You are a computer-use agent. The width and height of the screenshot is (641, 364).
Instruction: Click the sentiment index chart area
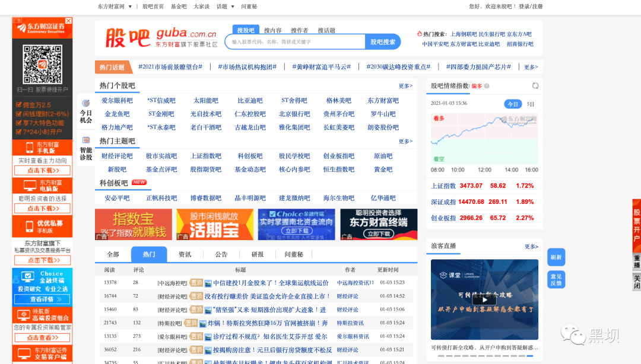(x=484, y=139)
